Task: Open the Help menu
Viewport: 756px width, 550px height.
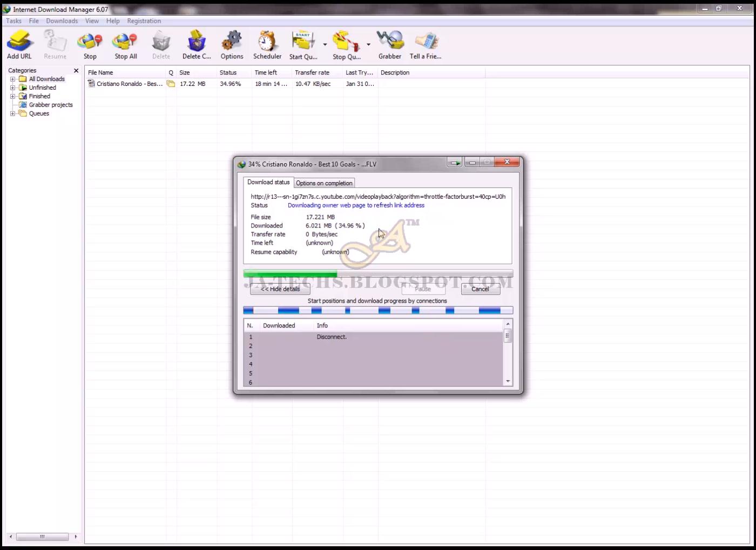Action: [x=113, y=21]
